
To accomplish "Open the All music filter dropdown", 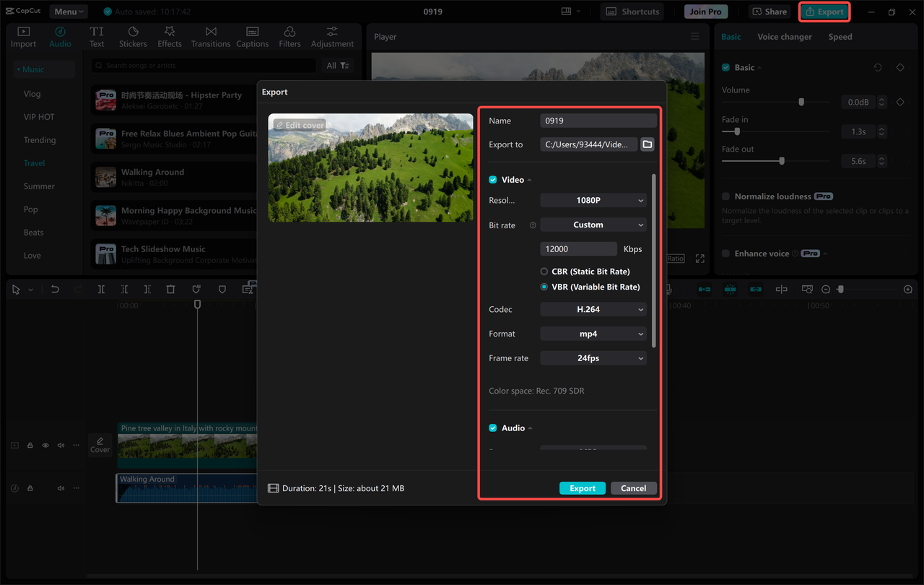I will coord(337,66).
